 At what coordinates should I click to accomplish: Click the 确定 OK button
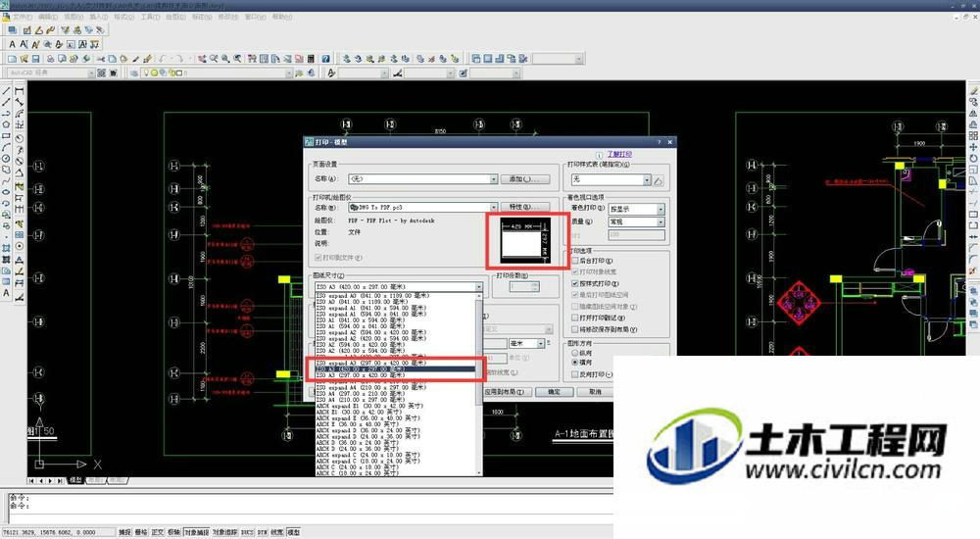555,392
